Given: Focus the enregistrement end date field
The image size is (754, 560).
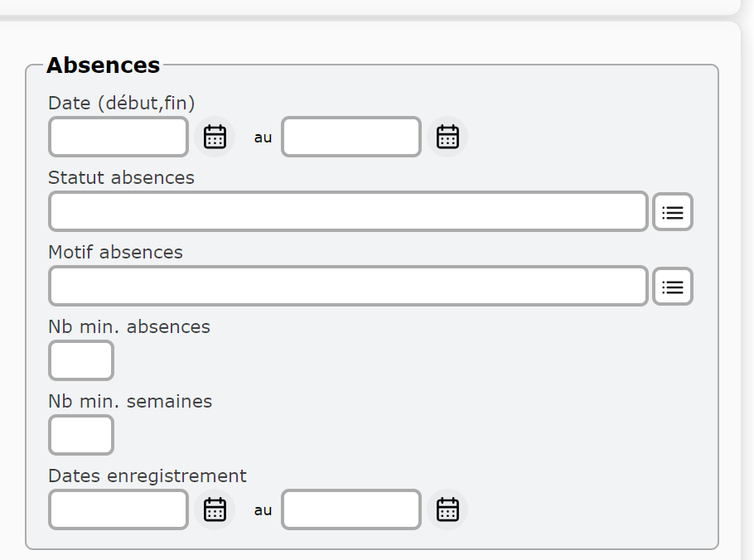Looking at the screenshot, I should (351, 509).
